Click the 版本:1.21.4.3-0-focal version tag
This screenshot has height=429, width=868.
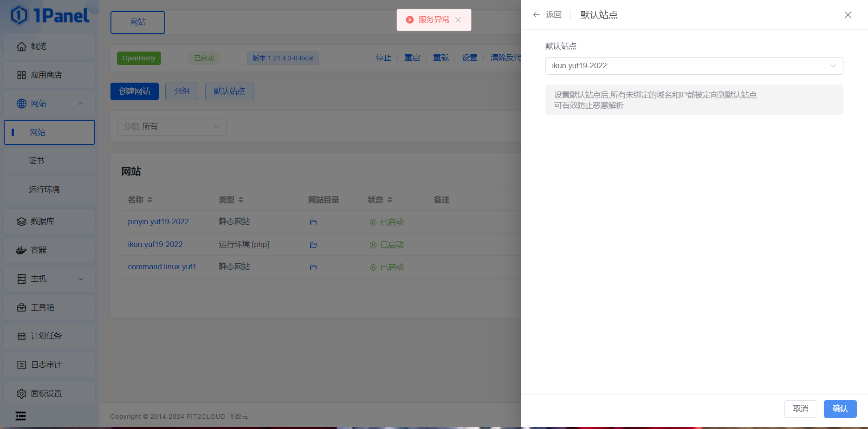click(283, 58)
